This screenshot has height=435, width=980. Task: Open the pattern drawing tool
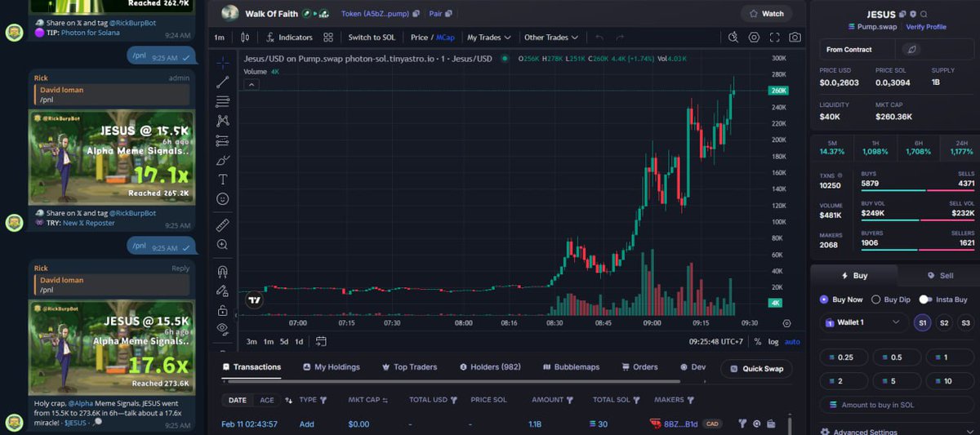coord(222,121)
